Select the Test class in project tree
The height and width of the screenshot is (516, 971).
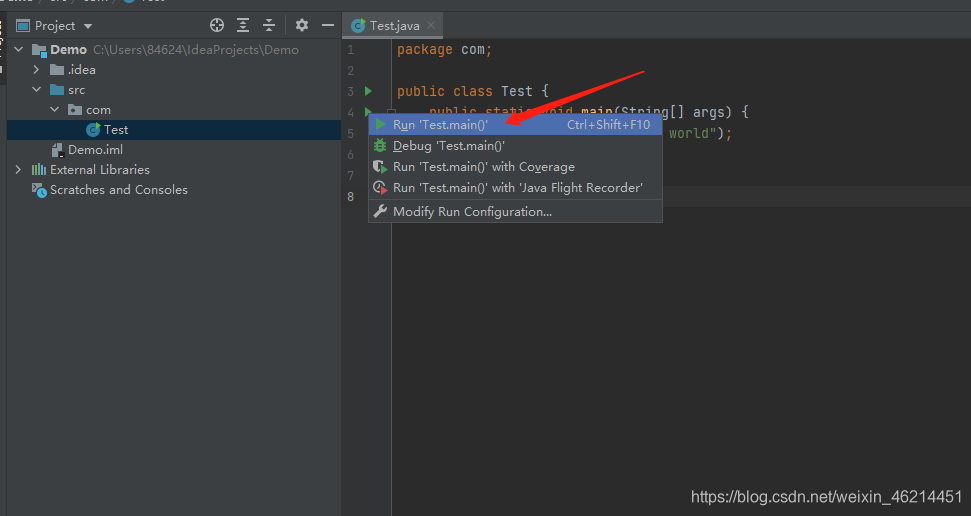pos(174,129)
